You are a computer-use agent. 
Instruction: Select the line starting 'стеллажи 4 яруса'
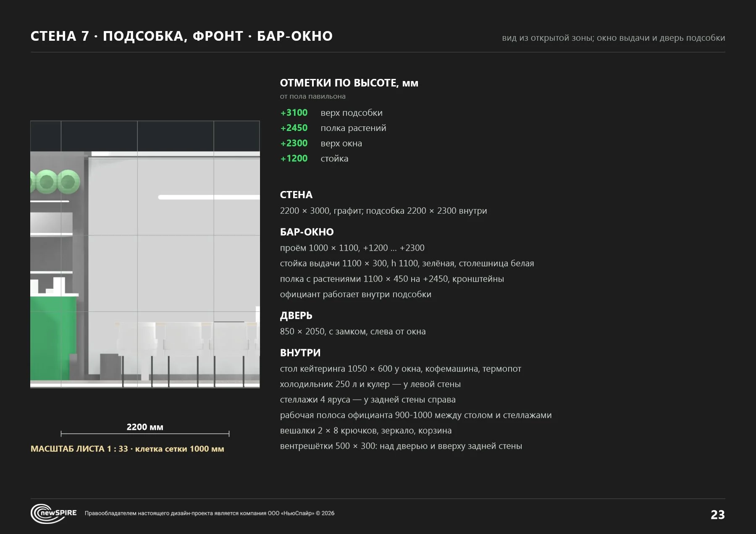368,400
